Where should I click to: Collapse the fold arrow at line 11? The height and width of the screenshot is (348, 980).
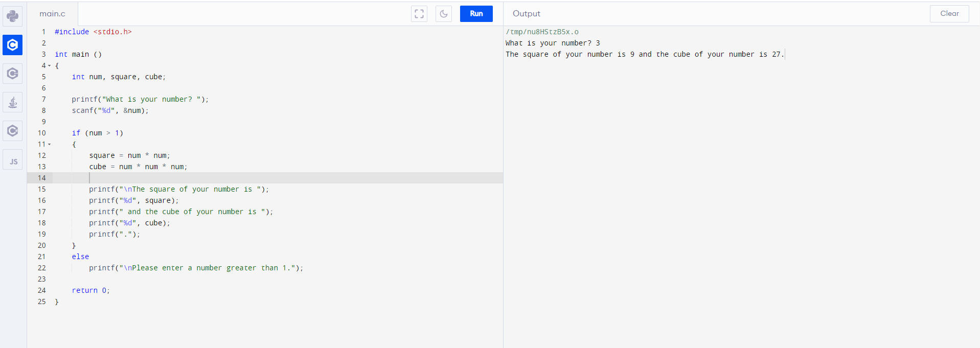[50, 144]
